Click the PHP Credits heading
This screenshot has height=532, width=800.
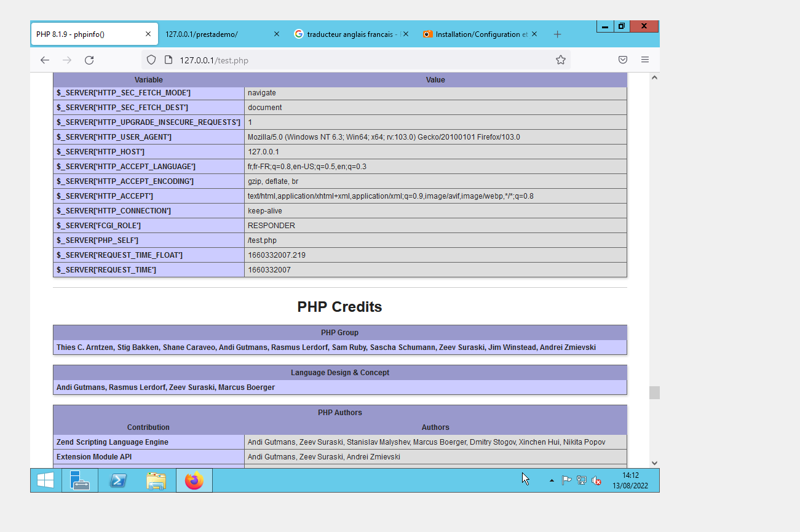[339, 307]
